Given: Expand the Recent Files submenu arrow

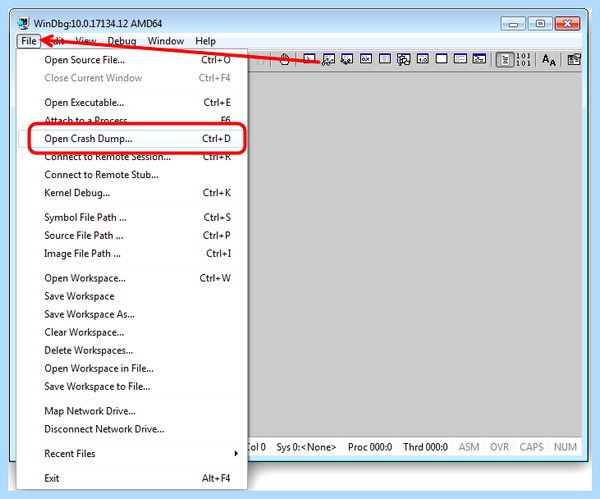Looking at the screenshot, I should pyautogui.click(x=236, y=453).
